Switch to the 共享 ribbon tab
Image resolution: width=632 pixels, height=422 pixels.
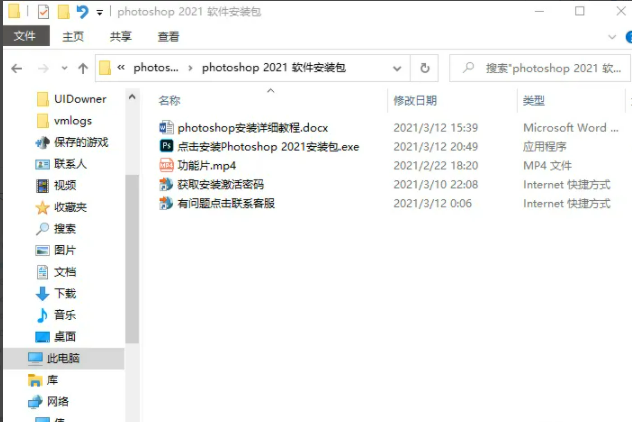tap(121, 37)
